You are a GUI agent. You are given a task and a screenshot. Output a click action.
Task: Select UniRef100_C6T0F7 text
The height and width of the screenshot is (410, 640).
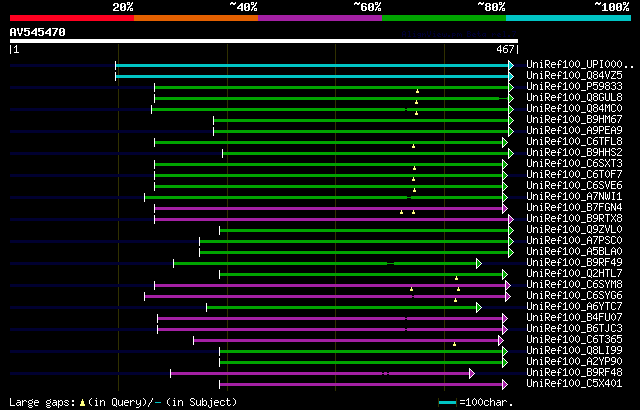coord(574,175)
